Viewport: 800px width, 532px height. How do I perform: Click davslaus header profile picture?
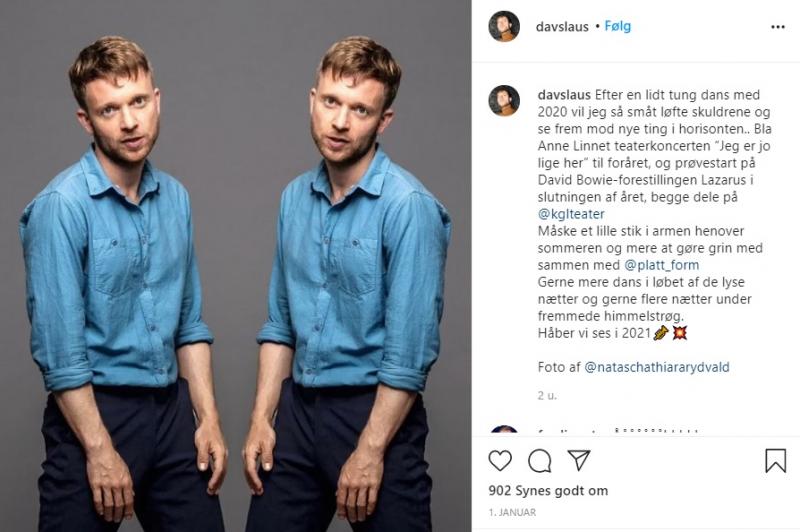point(504,26)
